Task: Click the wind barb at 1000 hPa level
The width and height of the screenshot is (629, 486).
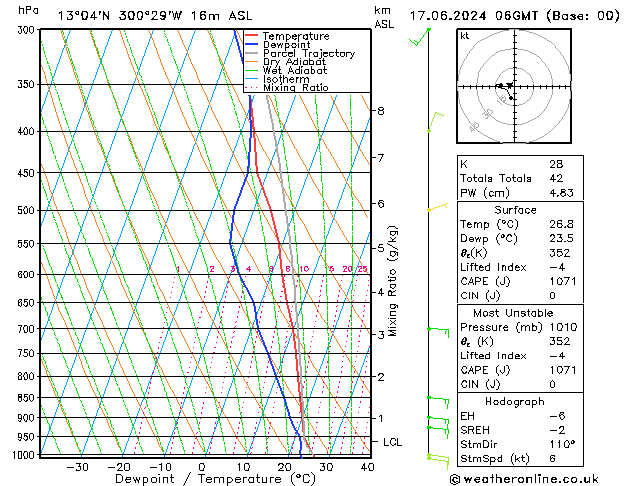Action: pyautogui.click(x=438, y=461)
